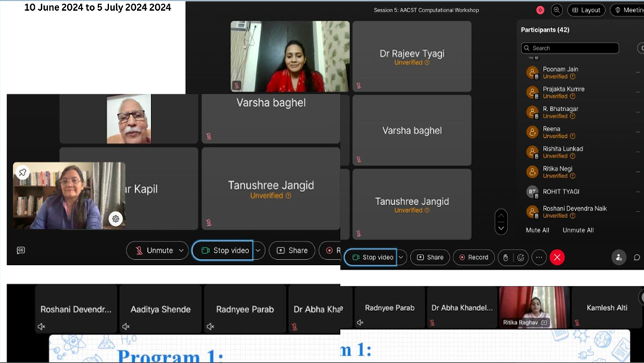Open more options three-dot button
This screenshot has width=644, height=363.
coord(539,258)
